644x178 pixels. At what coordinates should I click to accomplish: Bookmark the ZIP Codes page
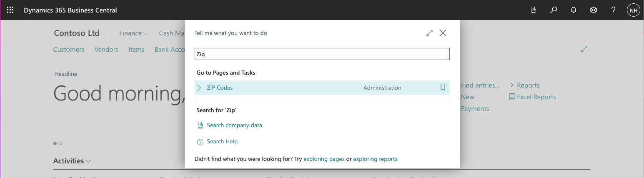coord(443,88)
